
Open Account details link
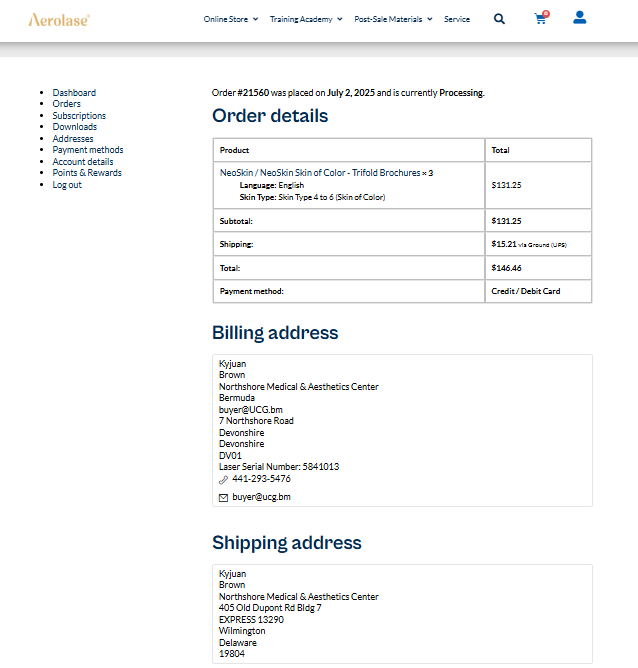83,162
